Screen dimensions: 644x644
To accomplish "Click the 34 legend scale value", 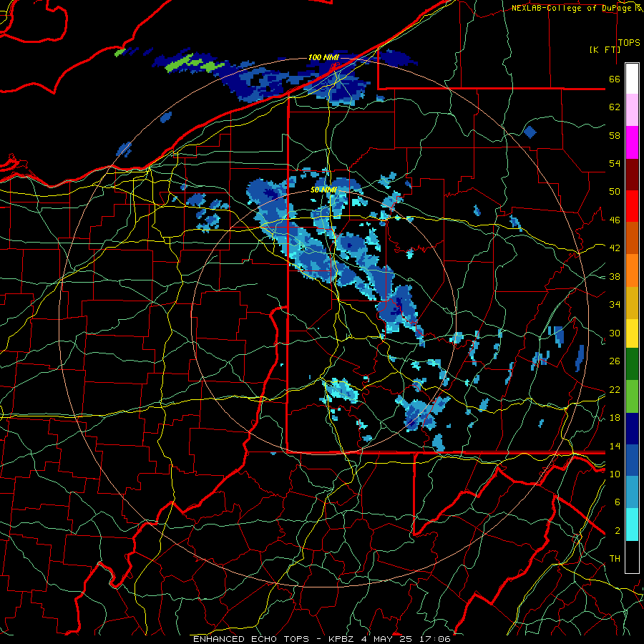I will click(x=615, y=305).
